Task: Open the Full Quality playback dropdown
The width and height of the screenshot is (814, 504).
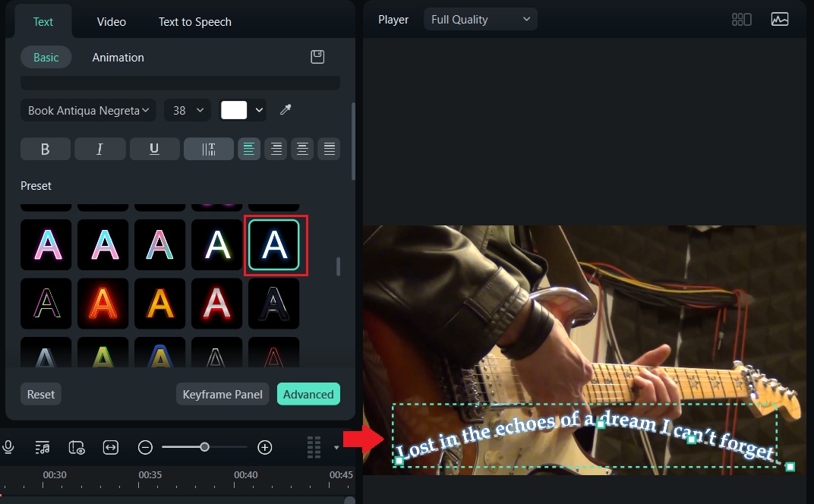Action: coord(480,19)
